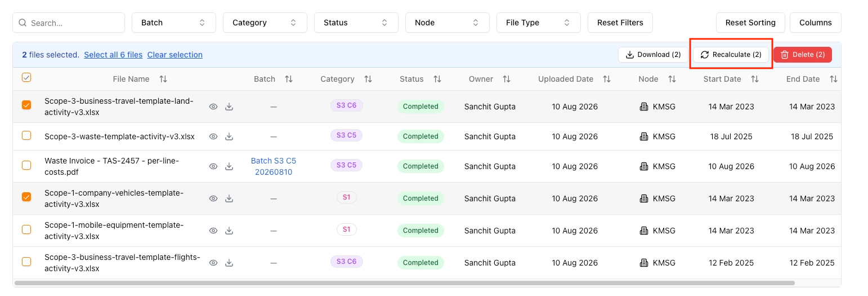Screen dimensions: 868x296
Task: Sort the table by Category
Action: [x=368, y=79]
